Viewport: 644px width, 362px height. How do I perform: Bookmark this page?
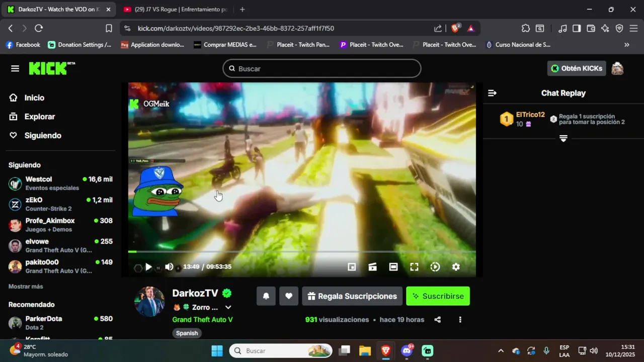109,29
